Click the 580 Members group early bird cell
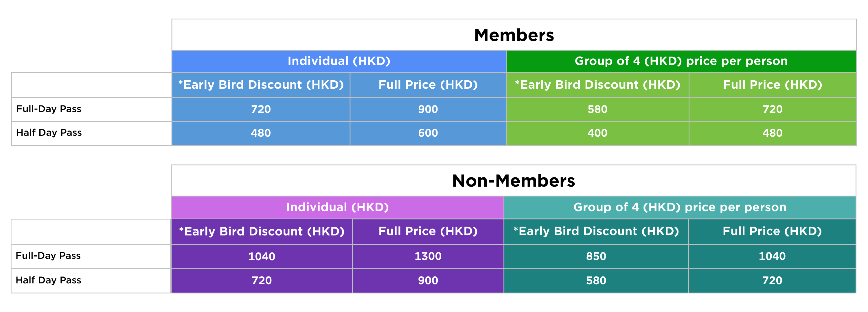The height and width of the screenshot is (312, 868). (x=597, y=109)
